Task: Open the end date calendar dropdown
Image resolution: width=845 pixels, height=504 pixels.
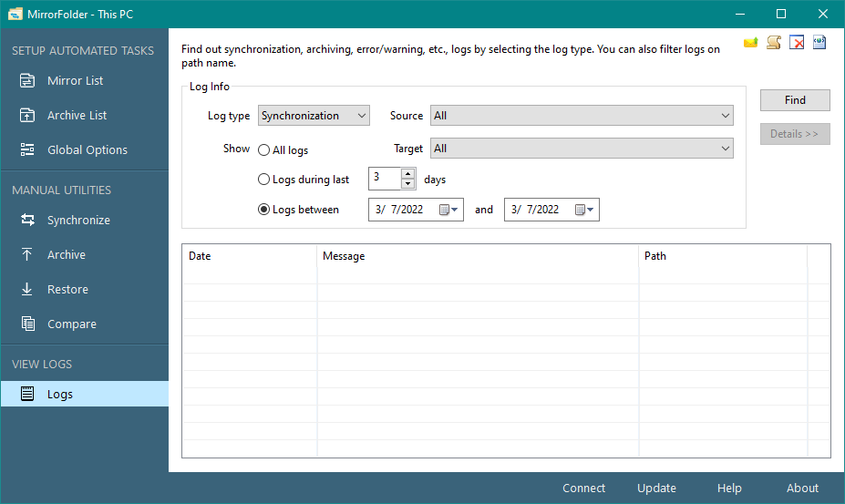Action: tap(584, 210)
